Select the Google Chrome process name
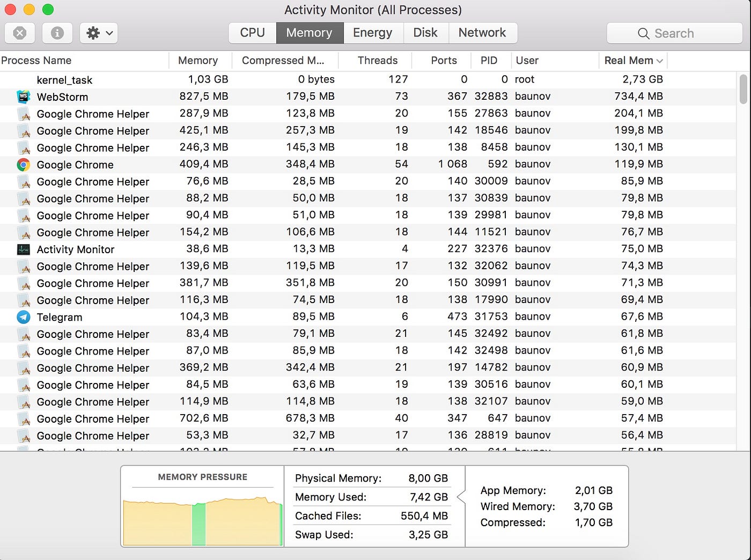 (75, 165)
